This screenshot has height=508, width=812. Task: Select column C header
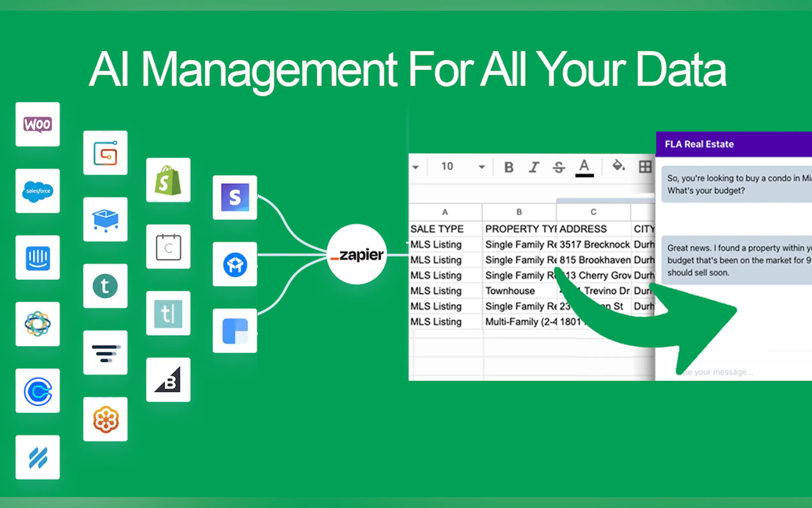[593, 212]
